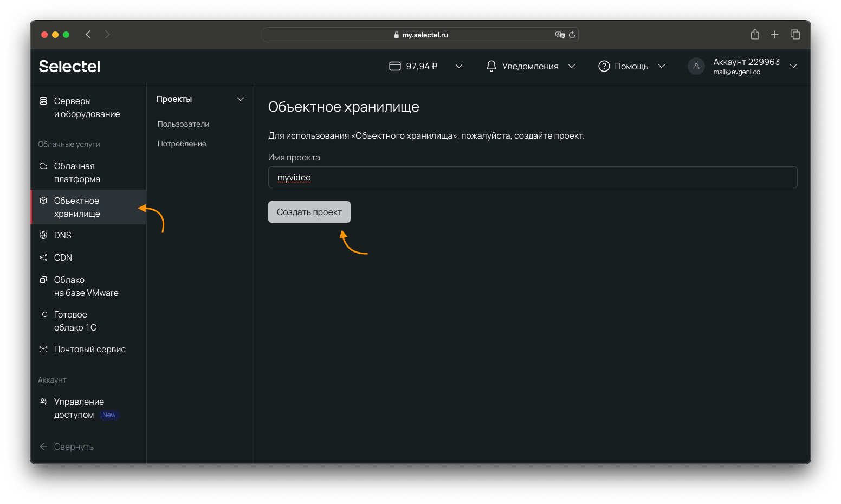The height and width of the screenshot is (504, 841).
Task: Click the Имя проекта input field
Action: [533, 177]
